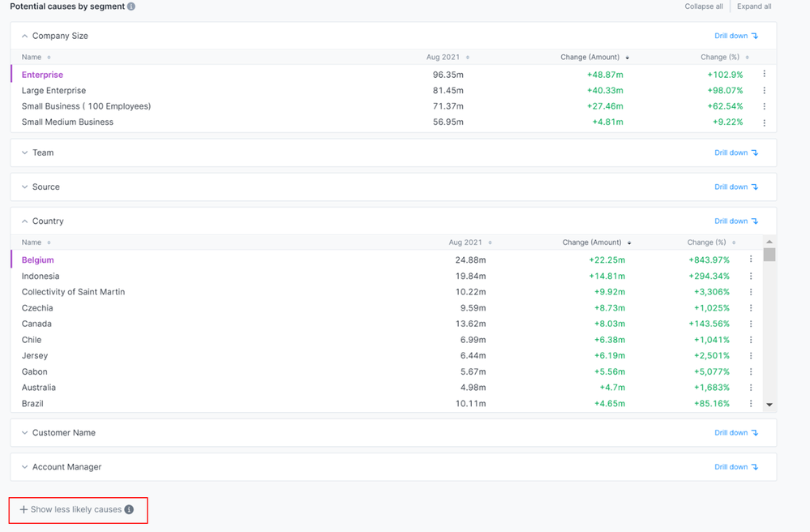The width and height of the screenshot is (810, 532).
Task: Open the three-dot menu for Gabon row
Action: [x=751, y=372]
